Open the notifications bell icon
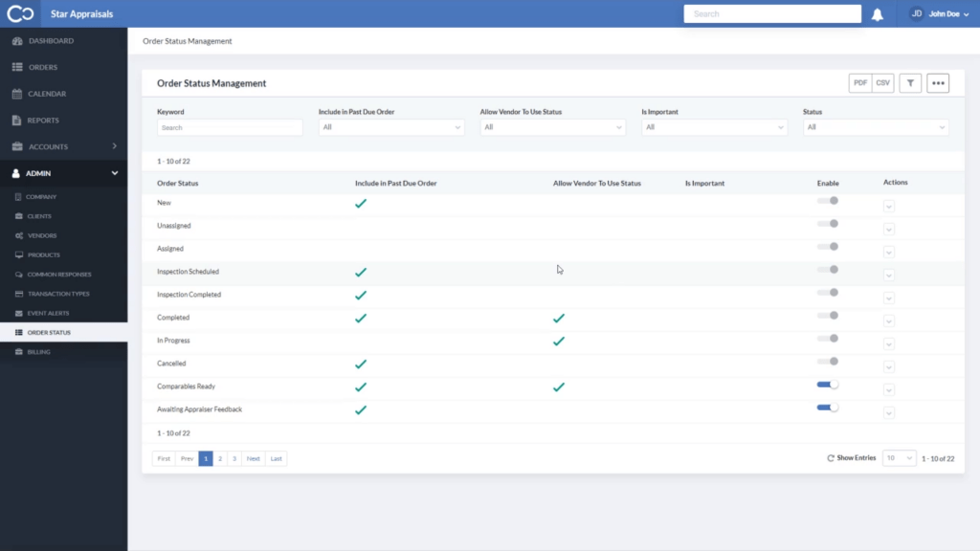Screen dimensions: 980x551 pyautogui.click(x=878, y=14)
